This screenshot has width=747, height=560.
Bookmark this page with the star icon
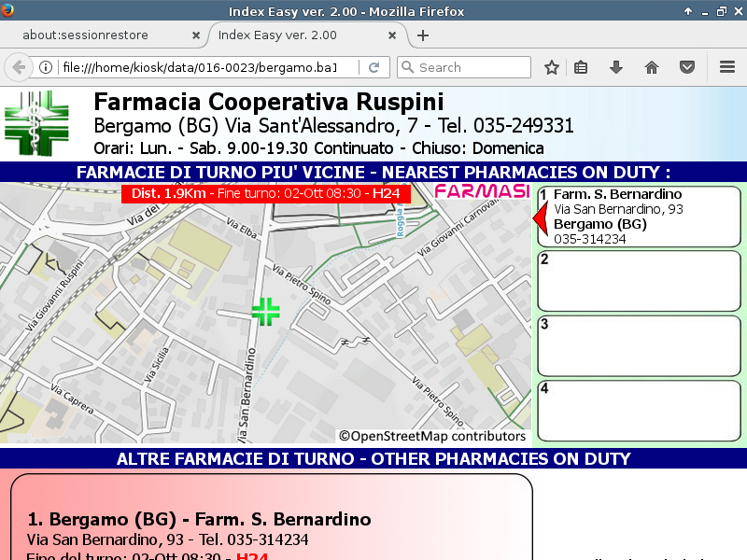coord(552,67)
